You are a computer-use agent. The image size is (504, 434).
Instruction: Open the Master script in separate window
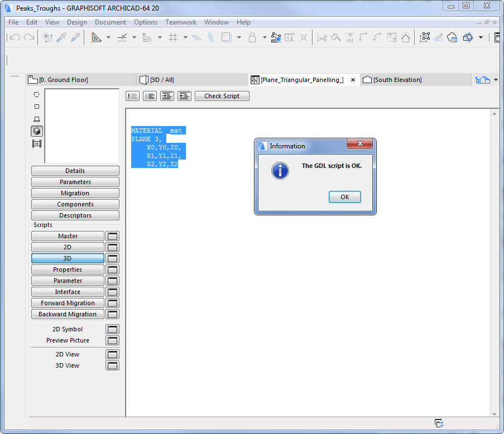[x=113, y=236]
